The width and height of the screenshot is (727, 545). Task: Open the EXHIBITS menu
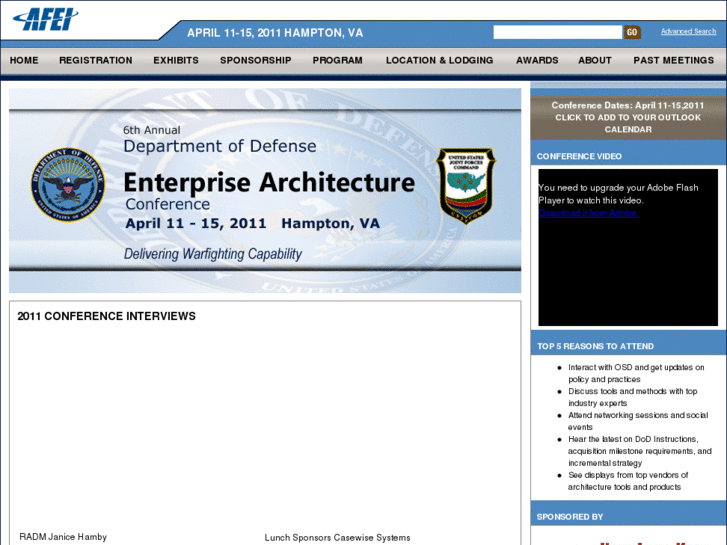pyautogui.click(x=176, y=60)
